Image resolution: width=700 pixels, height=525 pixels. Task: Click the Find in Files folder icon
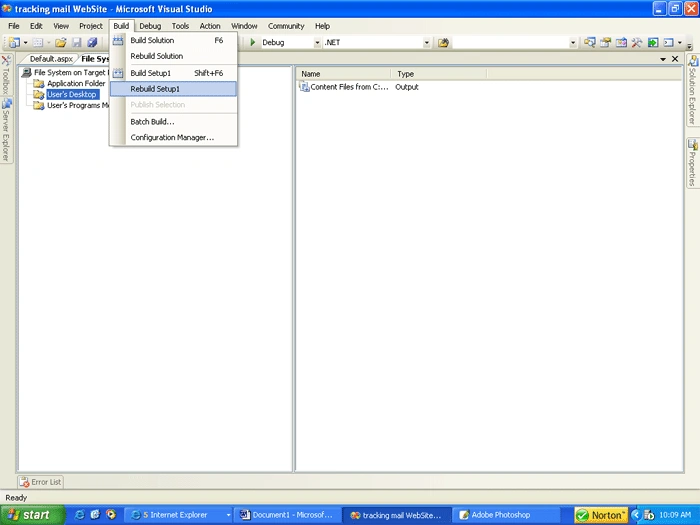pyautogui.click(x=443, y=43)
